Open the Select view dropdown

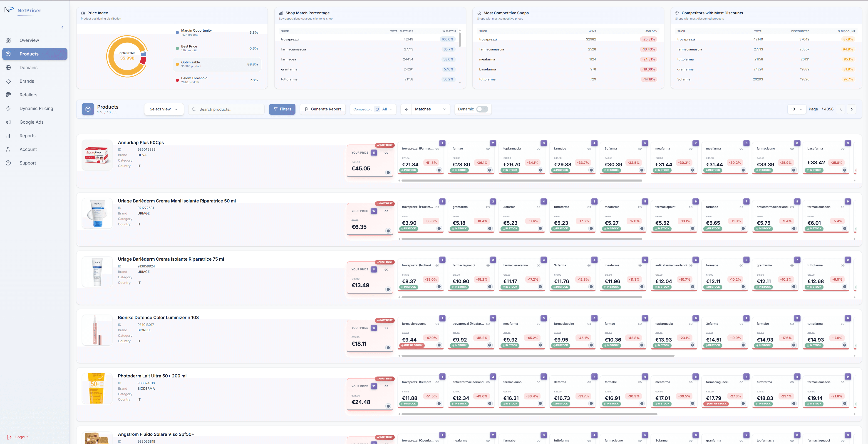click(164, 109)
